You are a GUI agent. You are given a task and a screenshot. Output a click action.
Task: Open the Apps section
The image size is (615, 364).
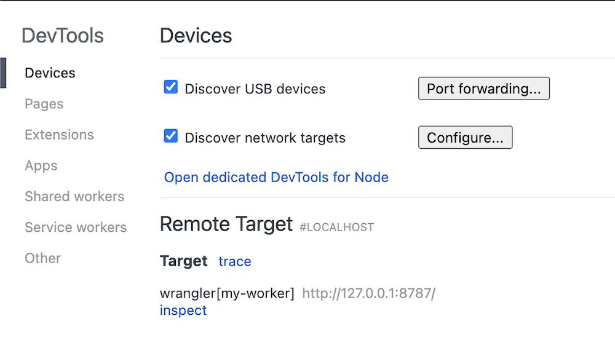pos(41,165)
